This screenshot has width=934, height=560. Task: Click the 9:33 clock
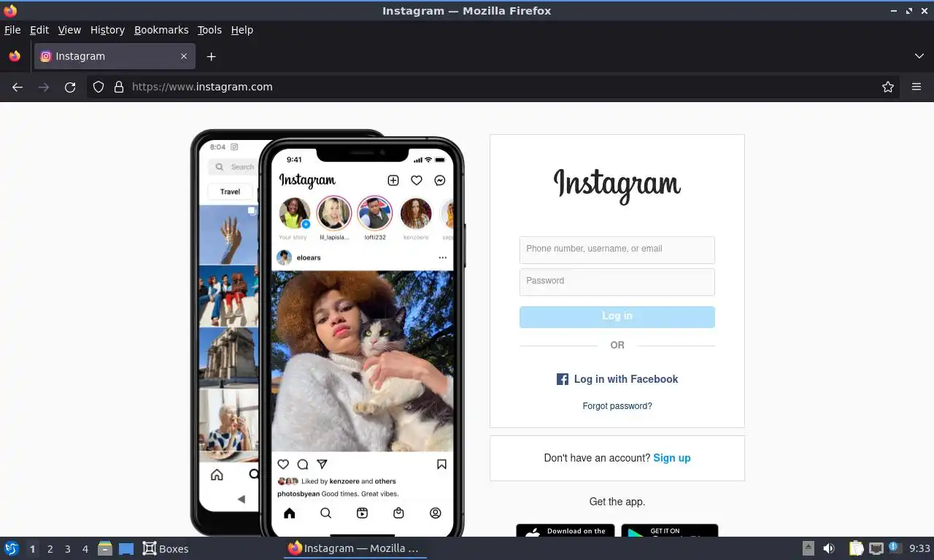[x=920, y=548]
